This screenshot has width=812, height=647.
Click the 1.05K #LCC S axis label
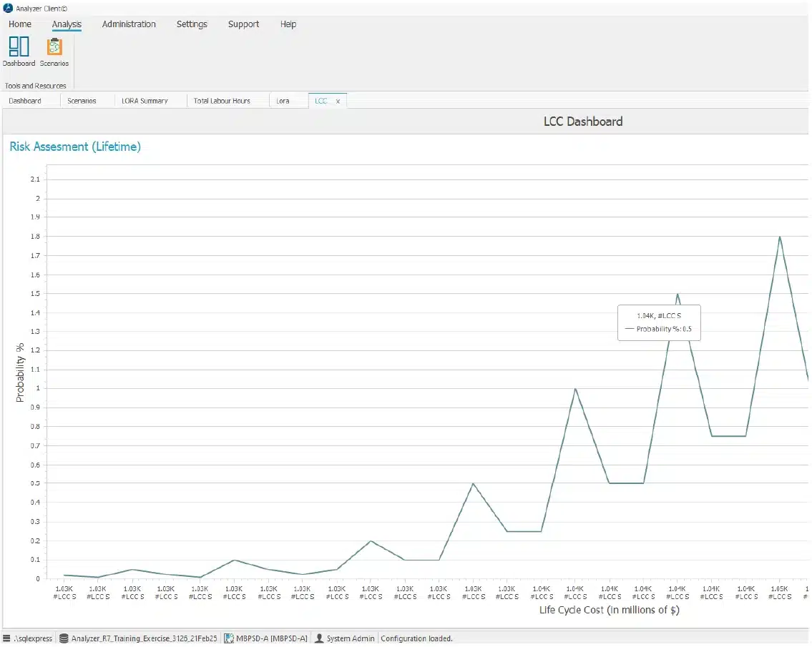click(779, 593)
